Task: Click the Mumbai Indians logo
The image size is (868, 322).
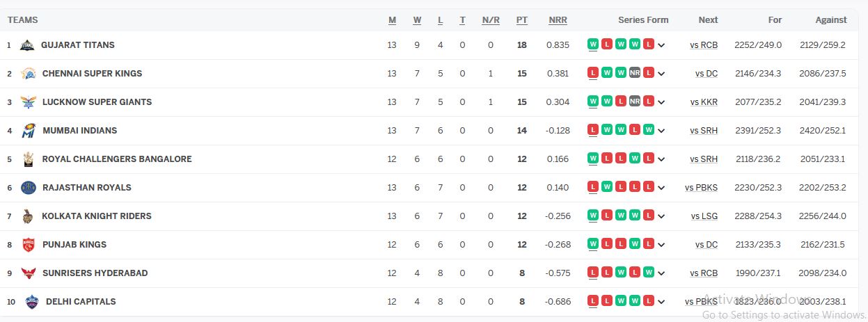Action: tap(29, 131)
